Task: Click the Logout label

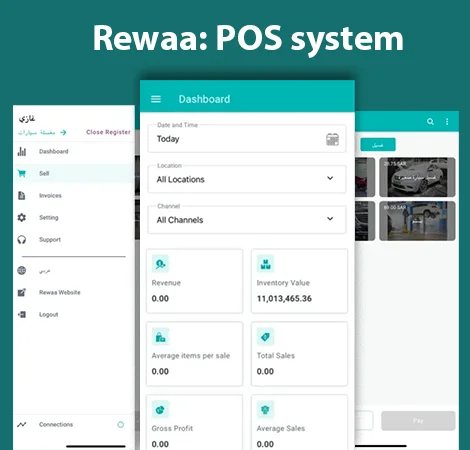Action: tap(49, 314)
